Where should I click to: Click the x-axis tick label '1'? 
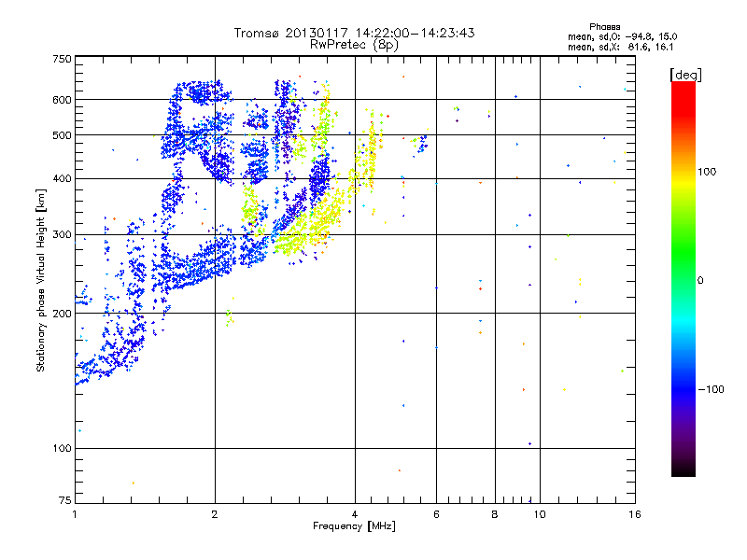click(75, 514)
